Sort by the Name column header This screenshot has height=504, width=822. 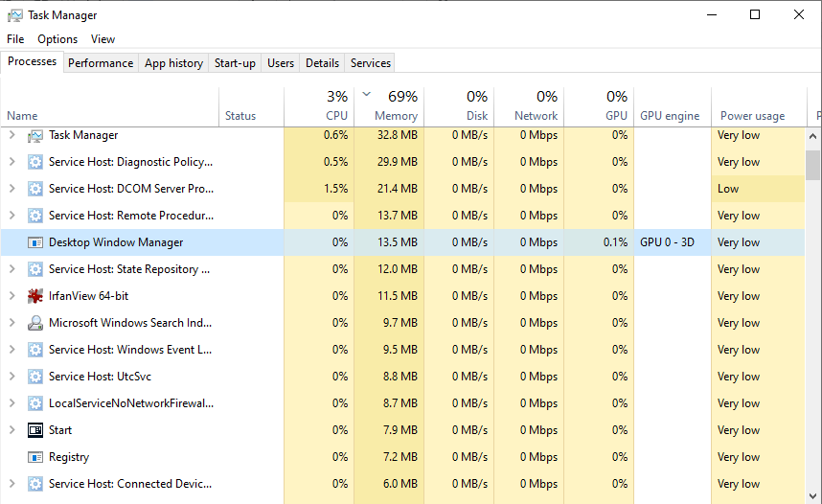[x=109, y=107]
